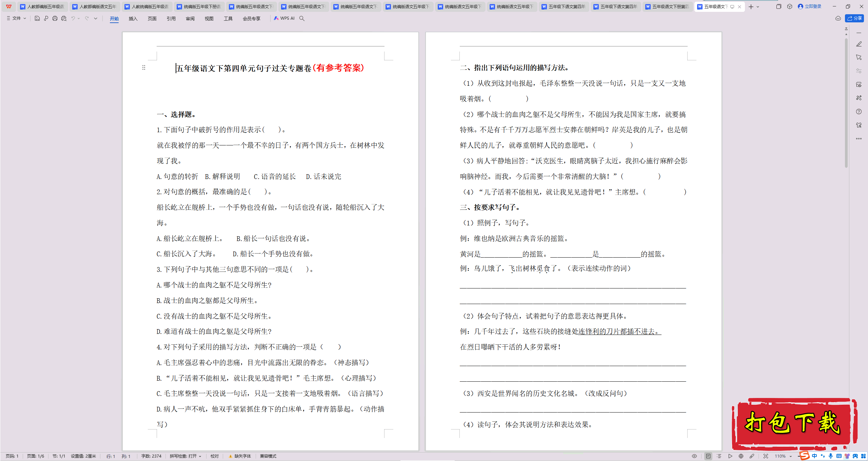Click the Print icon
The height and width of the screenshot is (461, 868).
tap(55, 18)
